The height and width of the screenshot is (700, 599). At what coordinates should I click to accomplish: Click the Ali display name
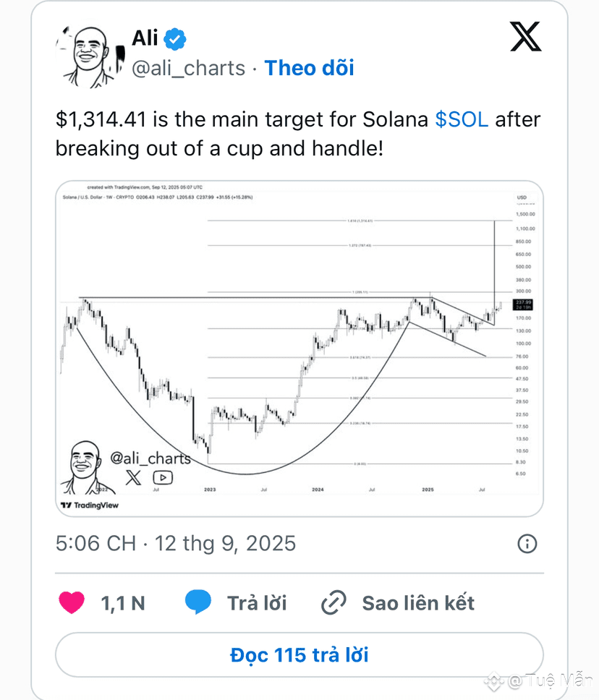pos(145,38)
